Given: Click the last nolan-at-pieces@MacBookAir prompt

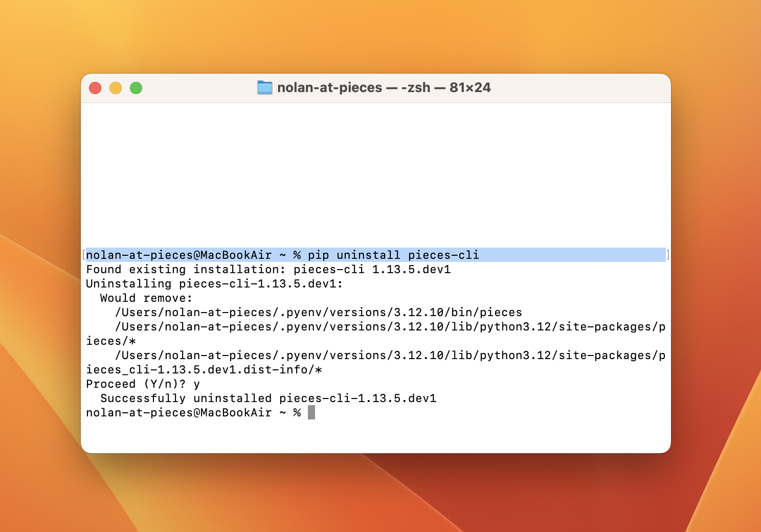Looking at the screenshot, I should coord(193,412).
